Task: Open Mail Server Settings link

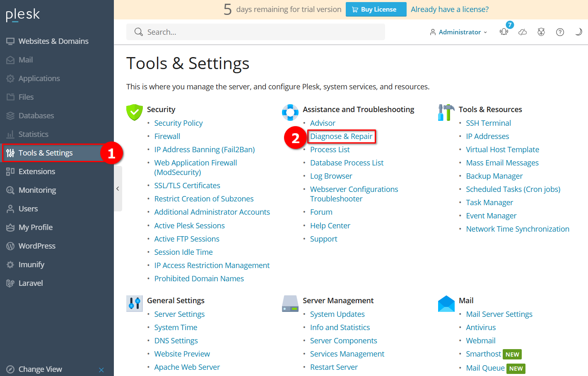Action: (499, 314)
